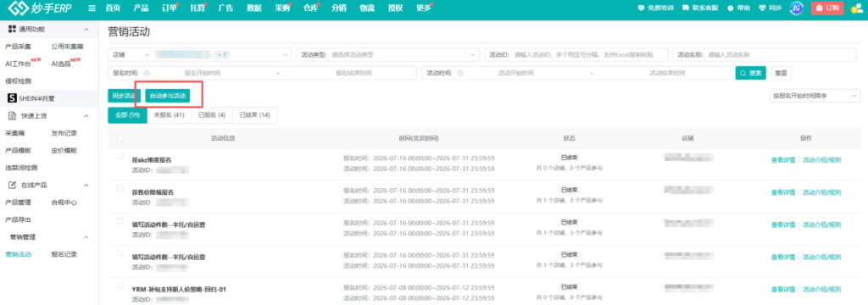
Task: Open the 广告 top menu
Action: pos(225,8)
